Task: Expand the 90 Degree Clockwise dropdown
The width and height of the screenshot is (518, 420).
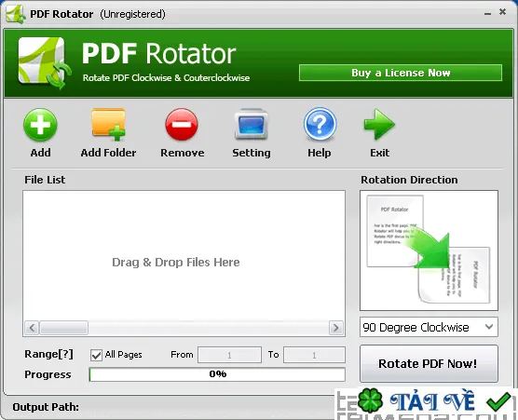Action: point(429,327)
